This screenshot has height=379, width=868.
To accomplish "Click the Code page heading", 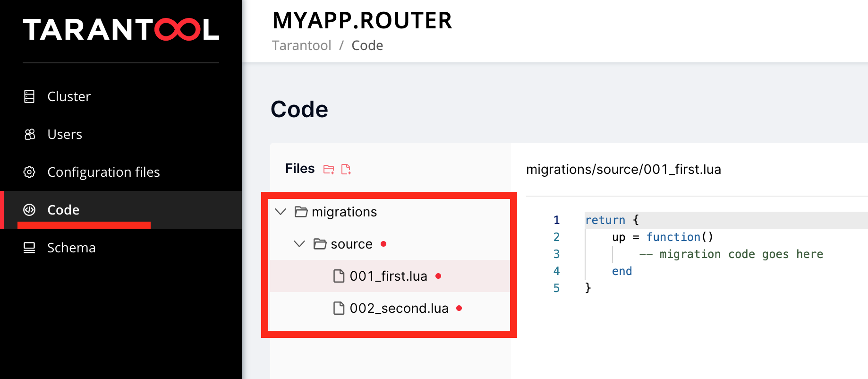I will tap(299, 110).
